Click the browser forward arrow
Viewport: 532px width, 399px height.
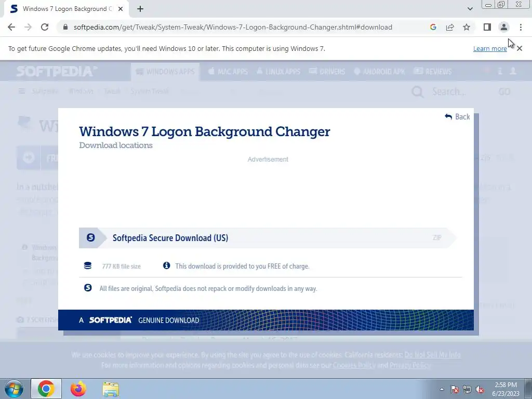pyautogui.click(x=28, y=27)
